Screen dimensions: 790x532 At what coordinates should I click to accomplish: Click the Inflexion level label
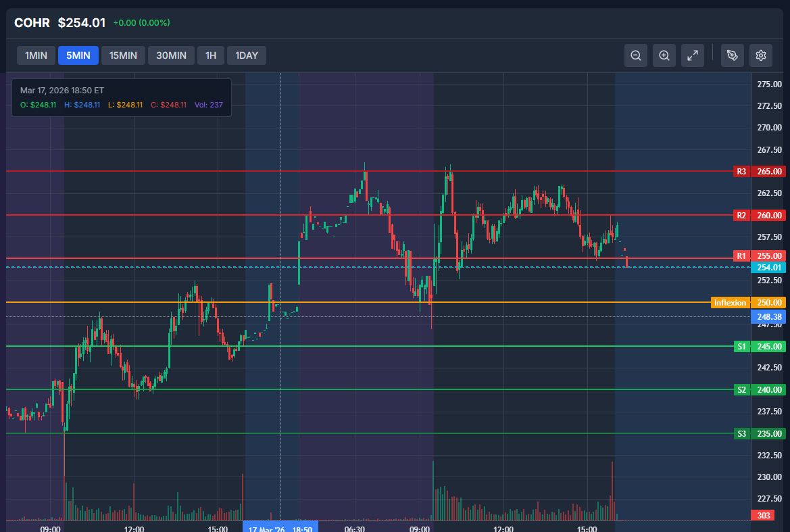730,302
